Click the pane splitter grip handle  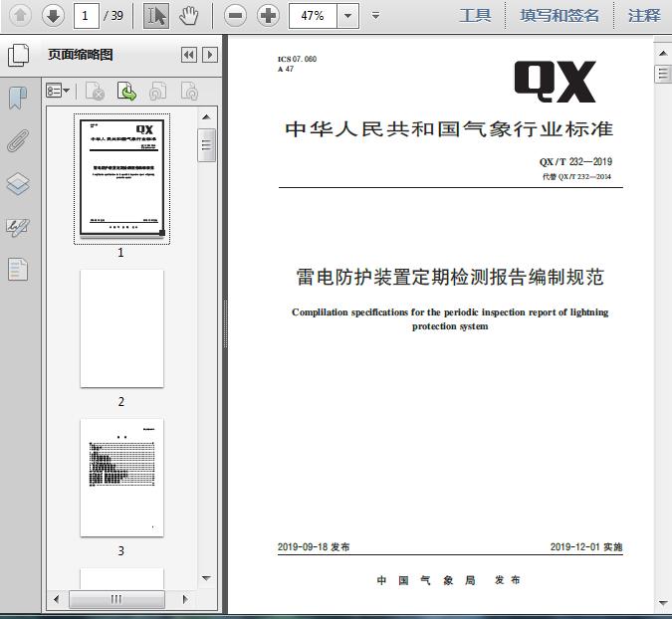pos(225,323)
